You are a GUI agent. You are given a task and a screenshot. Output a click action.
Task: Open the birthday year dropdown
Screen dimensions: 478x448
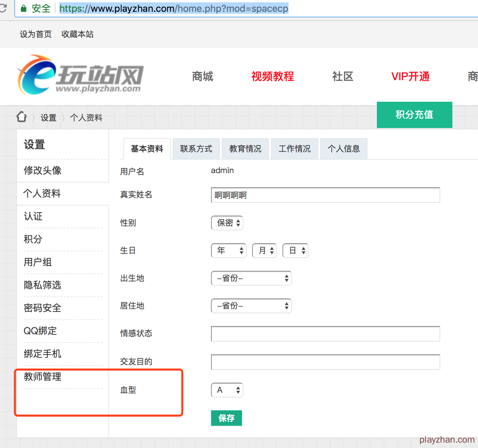tap(229, 251)
